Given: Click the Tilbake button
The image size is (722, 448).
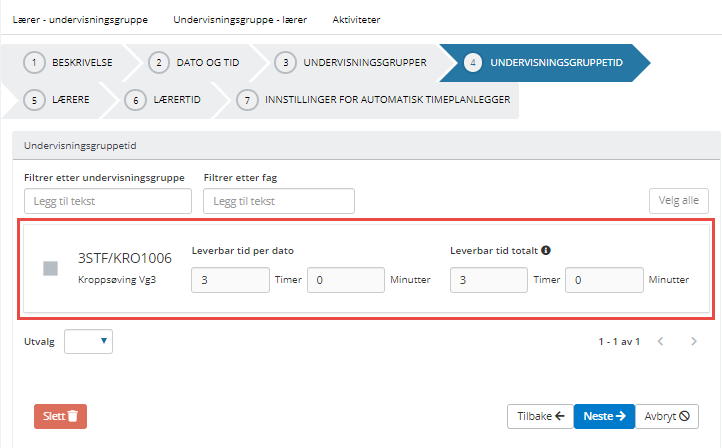Looking at the screenshot, I should pyautogui.click(x=541, y=416).
